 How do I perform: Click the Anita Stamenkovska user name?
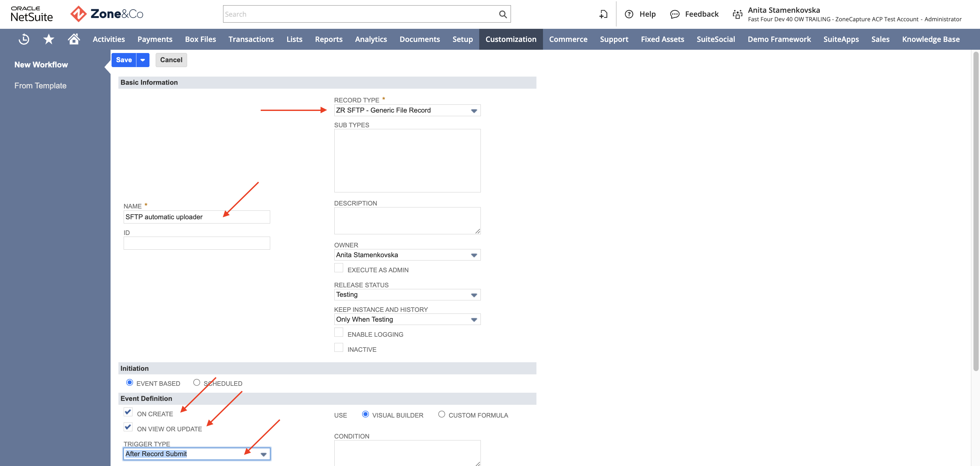coord(784,10)
